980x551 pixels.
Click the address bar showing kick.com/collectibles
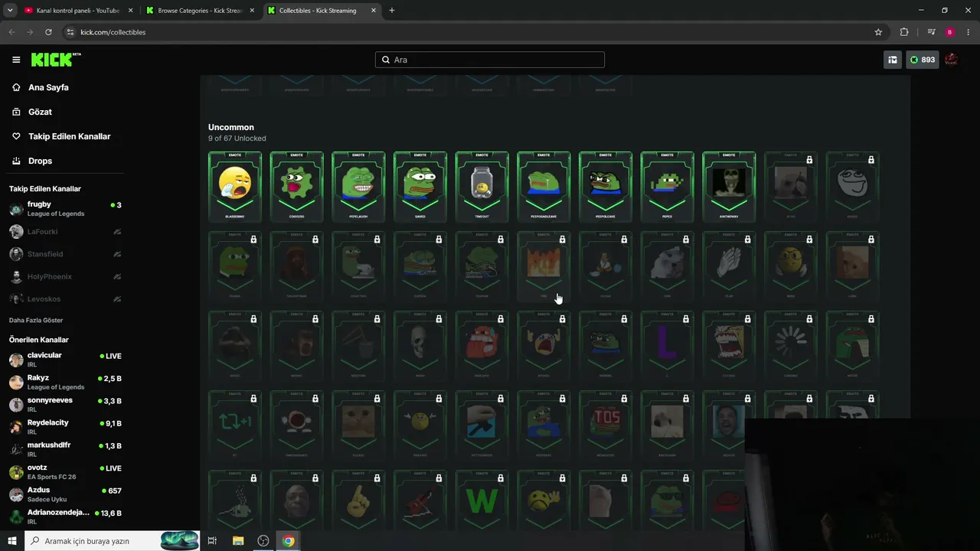475,32
